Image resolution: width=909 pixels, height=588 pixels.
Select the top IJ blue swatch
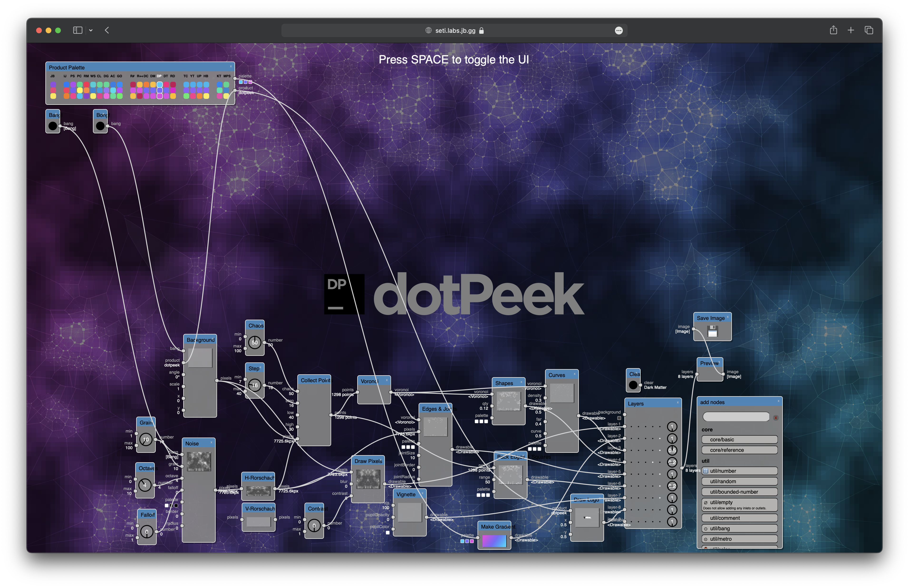pyautogui.click(x=67, y=84)
